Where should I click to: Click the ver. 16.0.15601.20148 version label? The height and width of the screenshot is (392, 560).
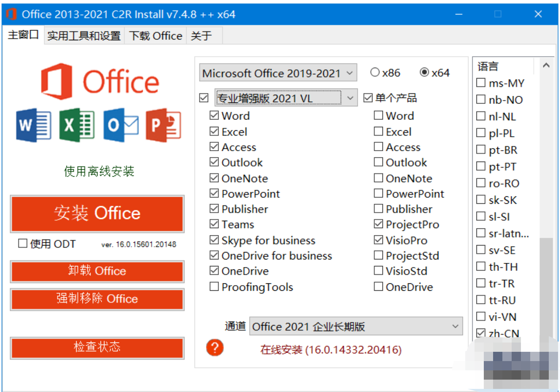click(139, 244)
